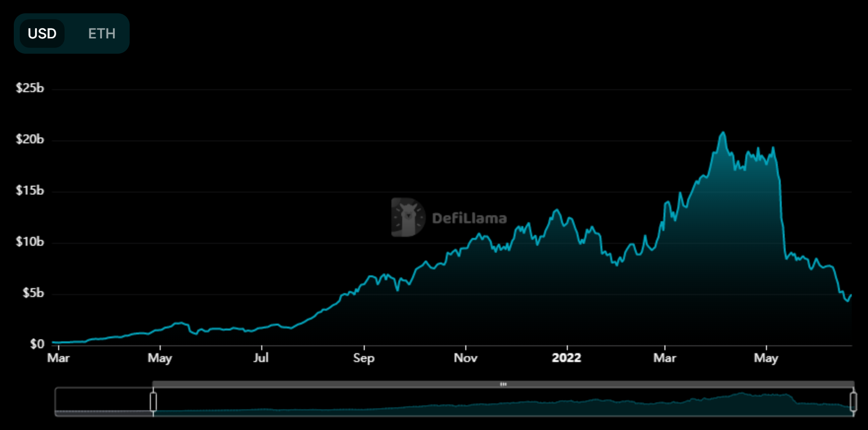Click the range selector top grip bar
The image size is (868, 430).
(503, 384)
